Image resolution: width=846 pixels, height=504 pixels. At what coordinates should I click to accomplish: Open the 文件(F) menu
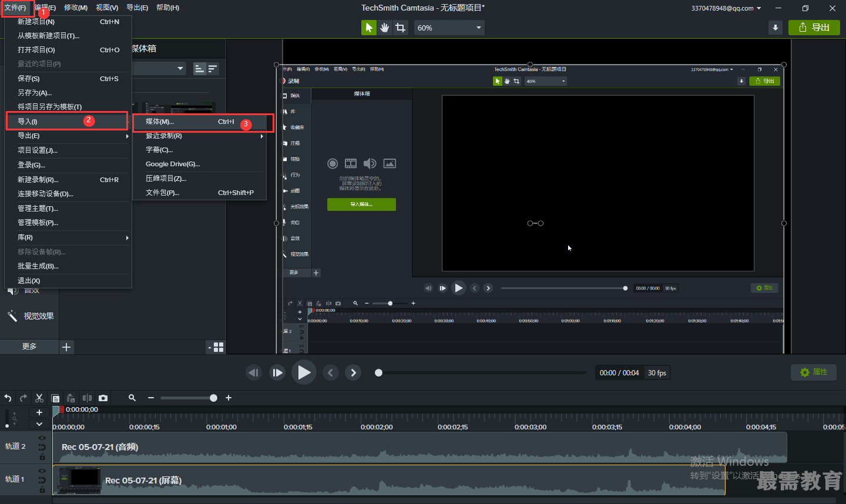point(15,8)
